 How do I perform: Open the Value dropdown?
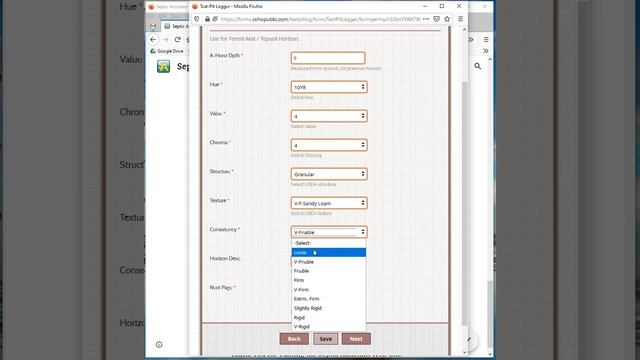(329, 116)
